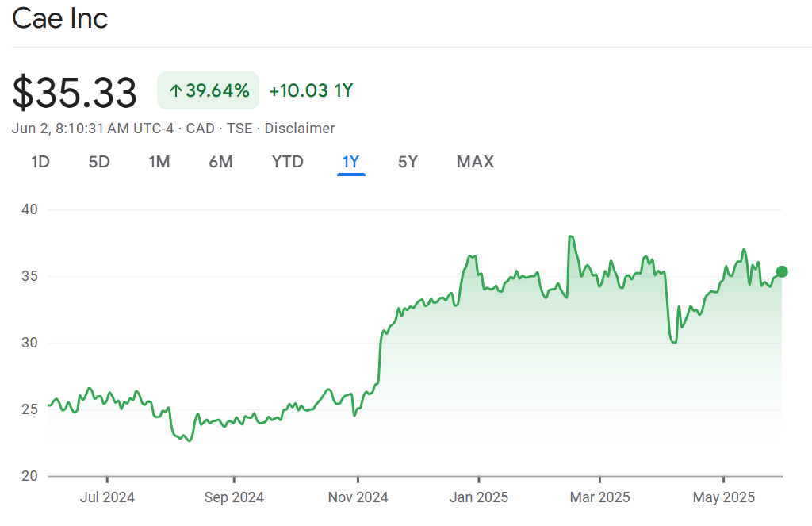The height and width of the screenshot is (526, 812).
Task: Click the green up arrow icon
Action: point(175,90)
